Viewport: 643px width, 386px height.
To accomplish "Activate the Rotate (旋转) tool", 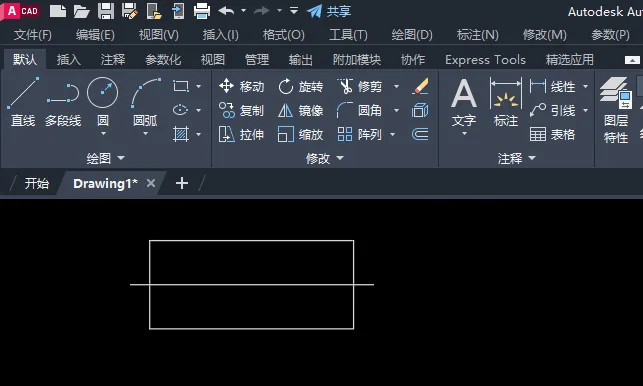I will pos(301,87).
